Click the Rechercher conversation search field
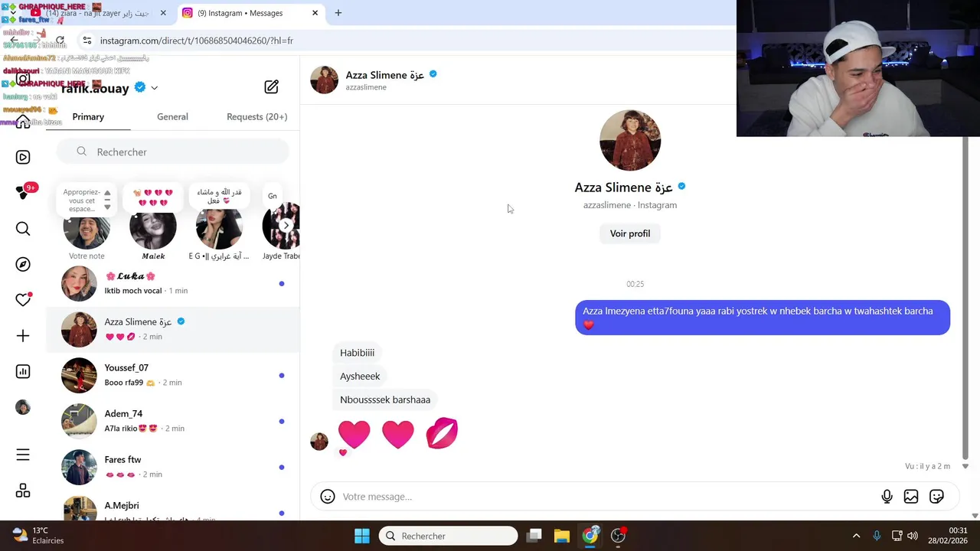 pos(172,152)
